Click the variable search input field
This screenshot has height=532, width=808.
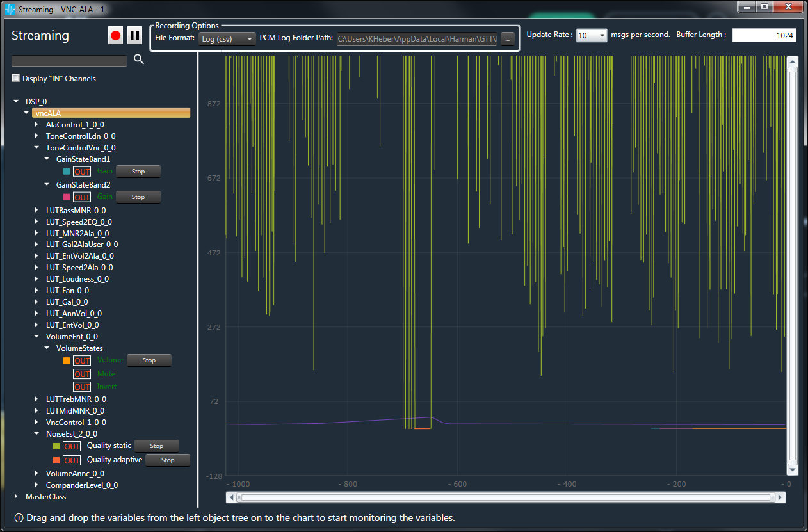(x=69, y=61)
